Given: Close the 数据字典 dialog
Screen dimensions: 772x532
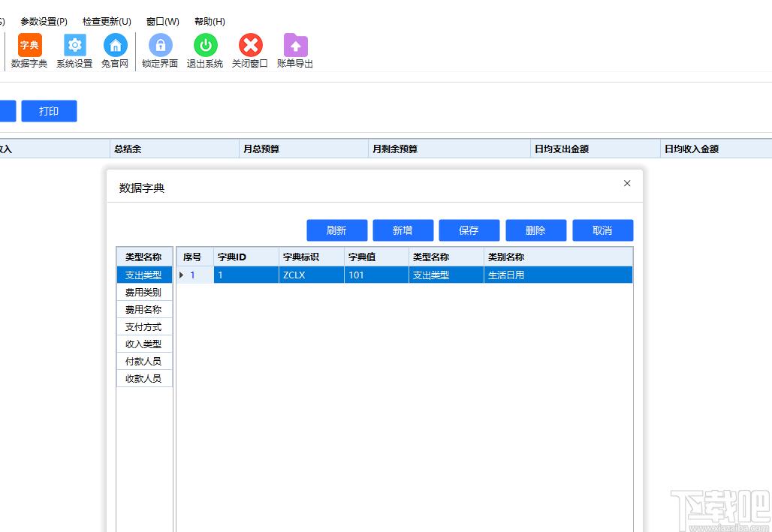Looking at the screenshot, I should (x=627, y=183).
